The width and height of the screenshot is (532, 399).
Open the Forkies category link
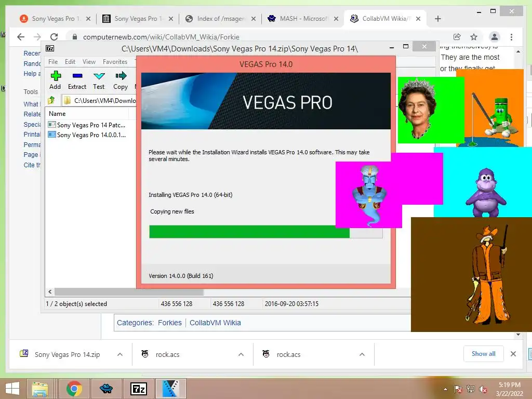click(170, 323)
